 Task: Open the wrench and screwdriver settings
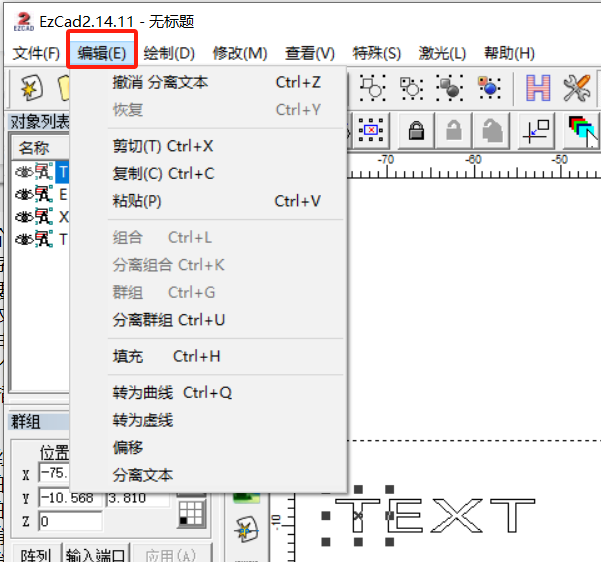pos(576,88)
